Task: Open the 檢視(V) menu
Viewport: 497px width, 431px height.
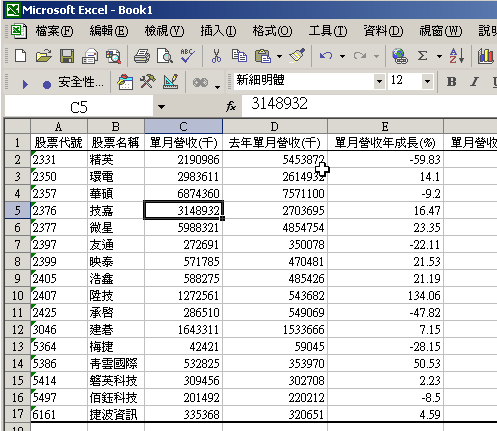Action: (164, 31)
